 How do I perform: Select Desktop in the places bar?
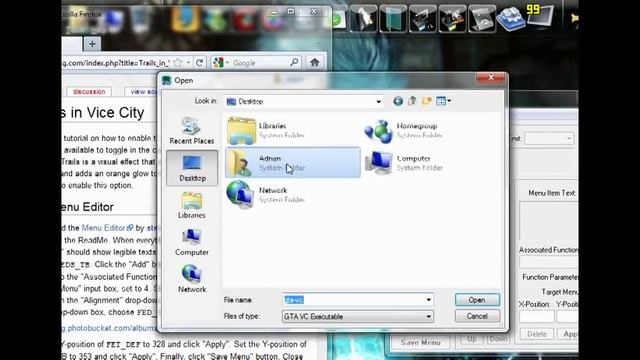[x=192, y=168]
